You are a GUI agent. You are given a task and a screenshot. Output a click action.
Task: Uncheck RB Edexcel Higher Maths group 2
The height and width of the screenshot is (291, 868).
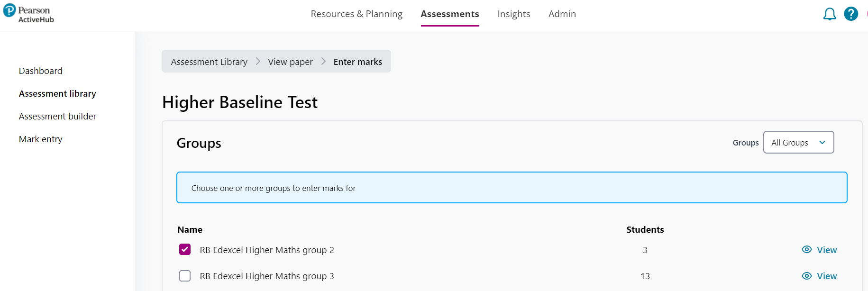click(185, 250)
